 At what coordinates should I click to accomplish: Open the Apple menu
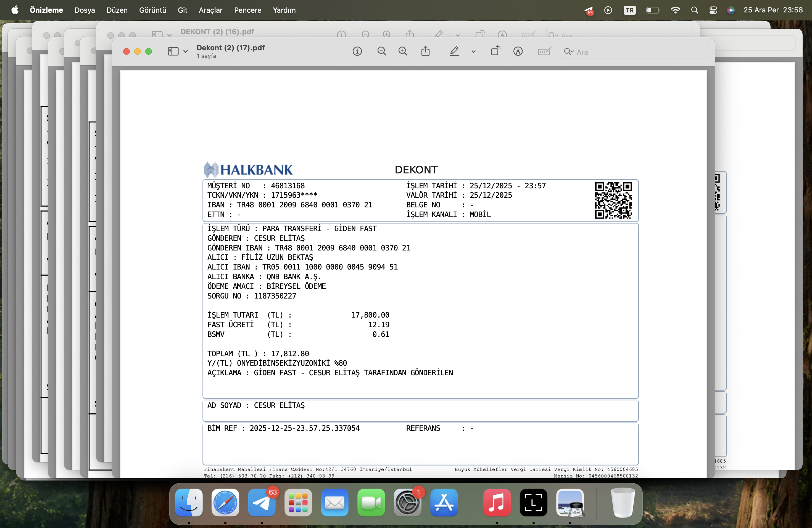(15, 10)
